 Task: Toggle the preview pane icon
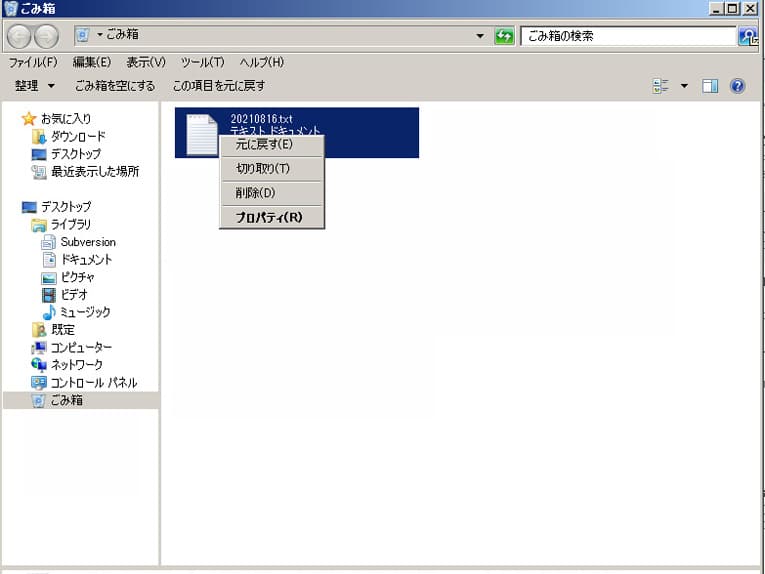point(710,86)
